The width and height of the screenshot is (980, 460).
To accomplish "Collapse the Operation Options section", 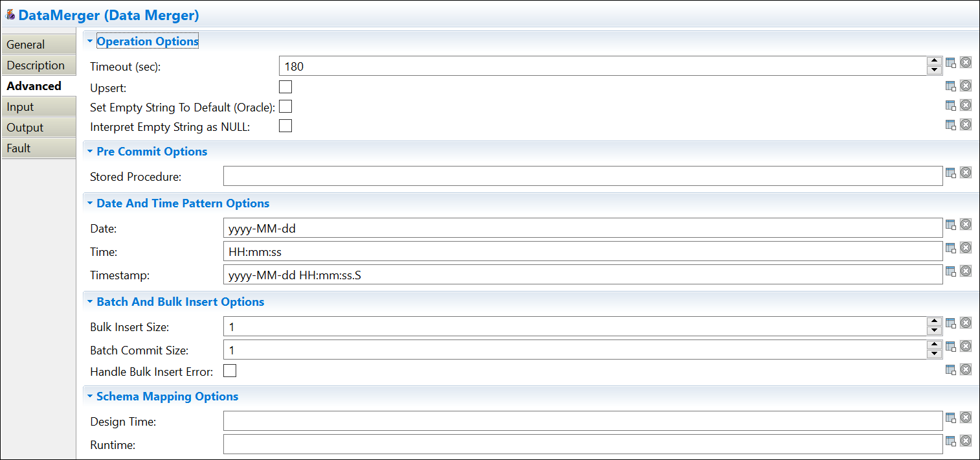I will point(90,41).
